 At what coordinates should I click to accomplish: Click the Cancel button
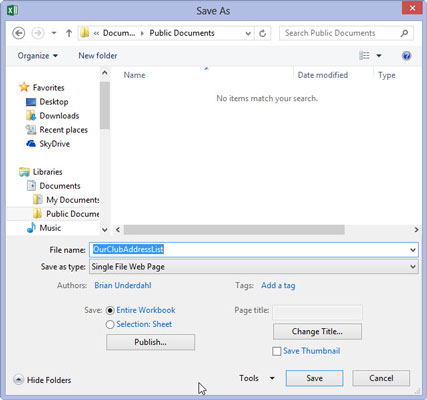pos(381,378)
